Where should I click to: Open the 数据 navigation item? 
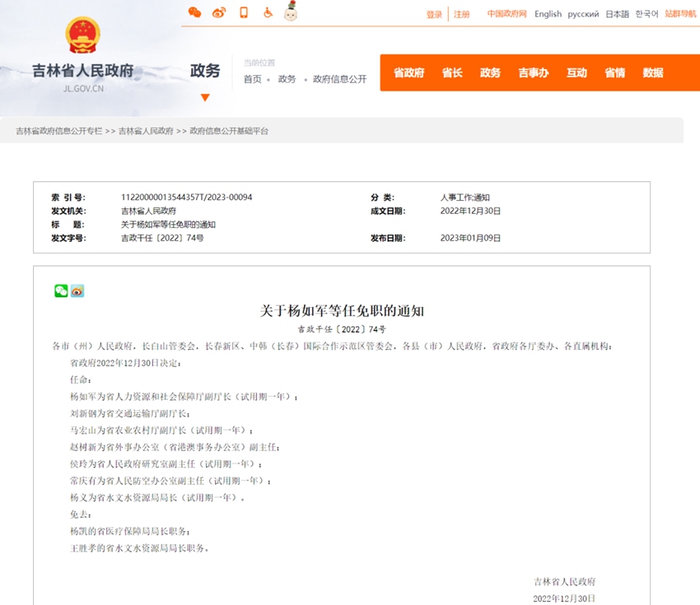[x=653, y=72]
